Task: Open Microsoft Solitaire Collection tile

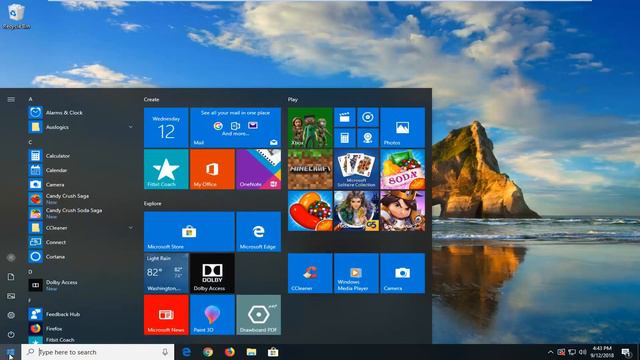Action: (x=356, y=169)
